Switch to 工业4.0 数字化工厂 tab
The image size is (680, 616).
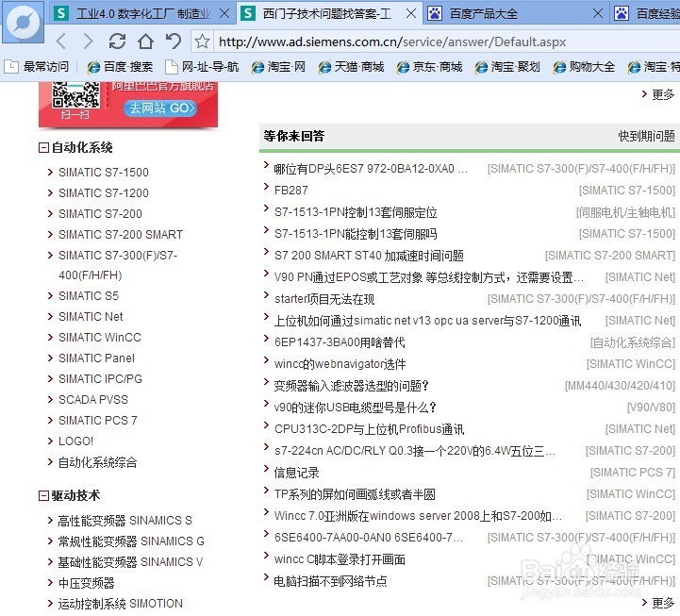pos(143,14)
